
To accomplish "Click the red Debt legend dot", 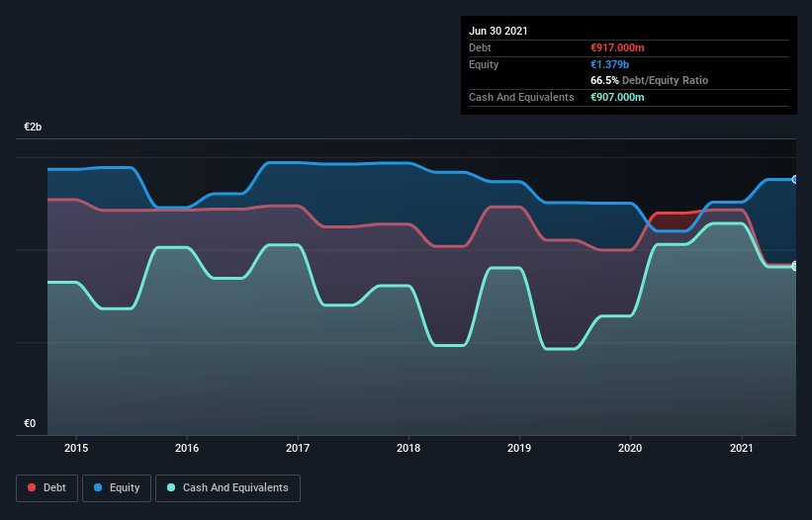I will point(32,487).
